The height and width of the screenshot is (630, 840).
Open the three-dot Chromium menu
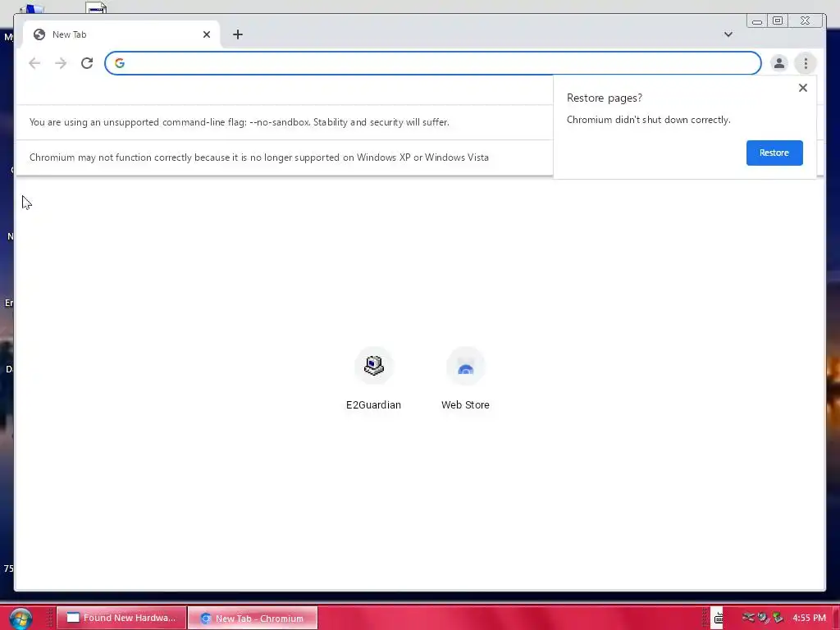(806, 63)
